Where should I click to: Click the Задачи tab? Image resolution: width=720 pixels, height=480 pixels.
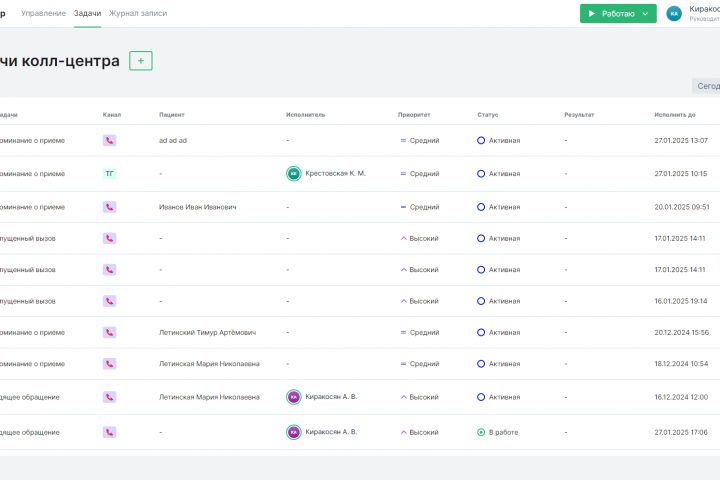click(x=87, y=14)
